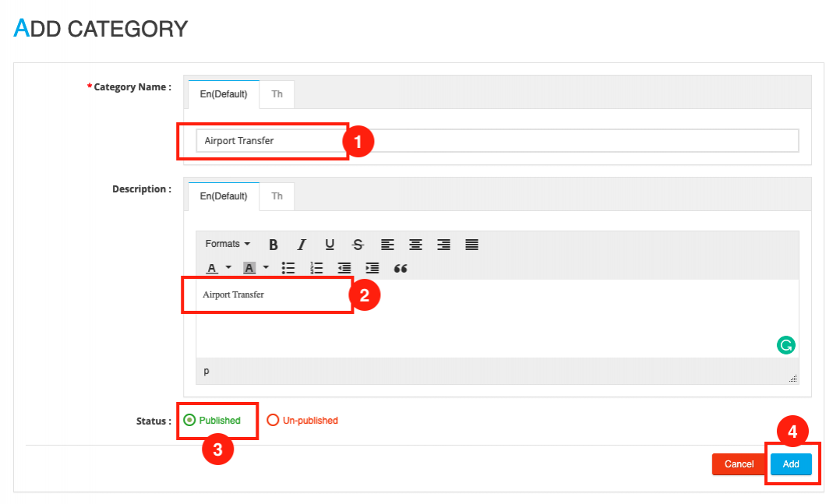Image resolution: width=833 pixels, height=504 pixels.
Task: Cancel adding the category
Action: pos(739,464)
